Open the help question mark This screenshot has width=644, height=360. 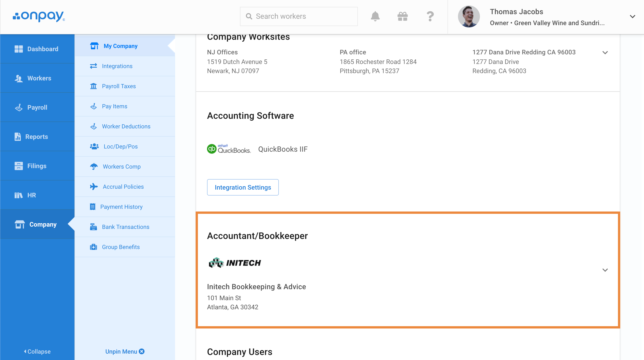click(x=430, y=16)
